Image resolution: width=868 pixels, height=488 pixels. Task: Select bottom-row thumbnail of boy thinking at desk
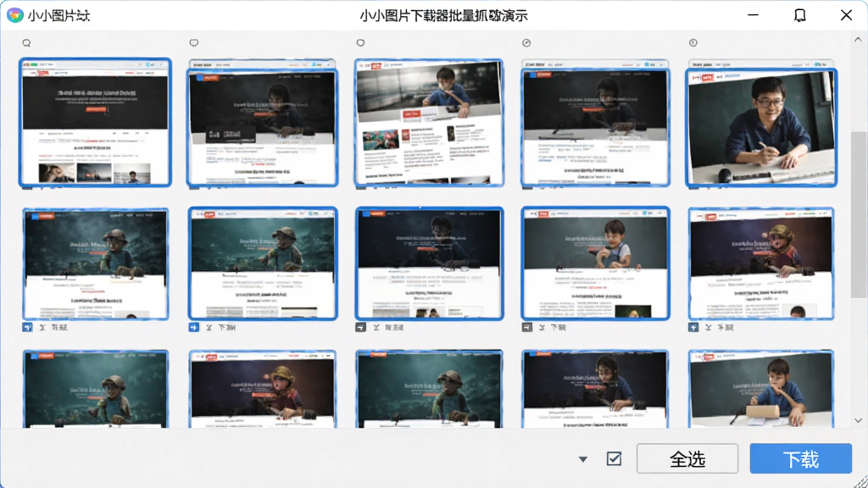[761, 389]
